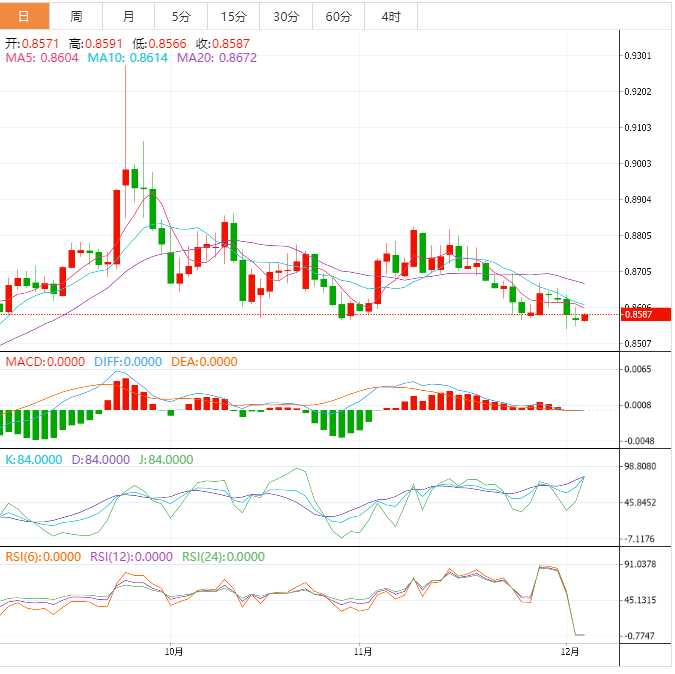Open the 15分 timeframe tab

(x=234, y=16)
